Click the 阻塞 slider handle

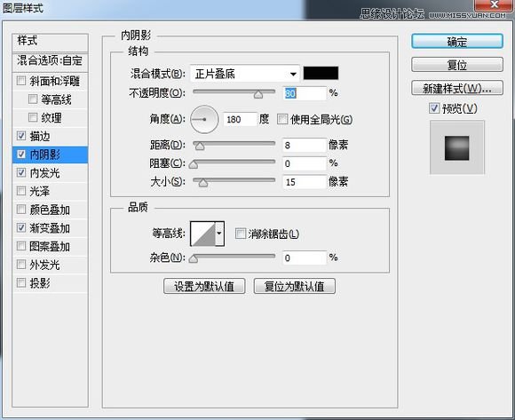(194, 165)
